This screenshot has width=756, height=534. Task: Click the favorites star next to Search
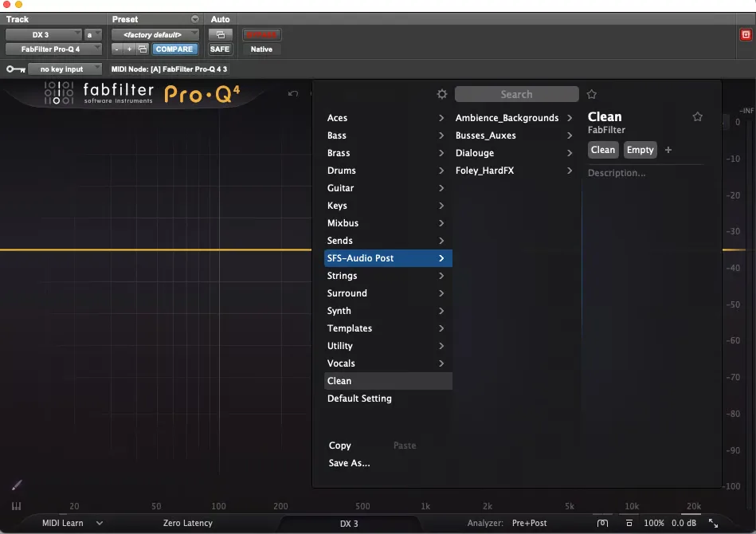pos(592,94)
